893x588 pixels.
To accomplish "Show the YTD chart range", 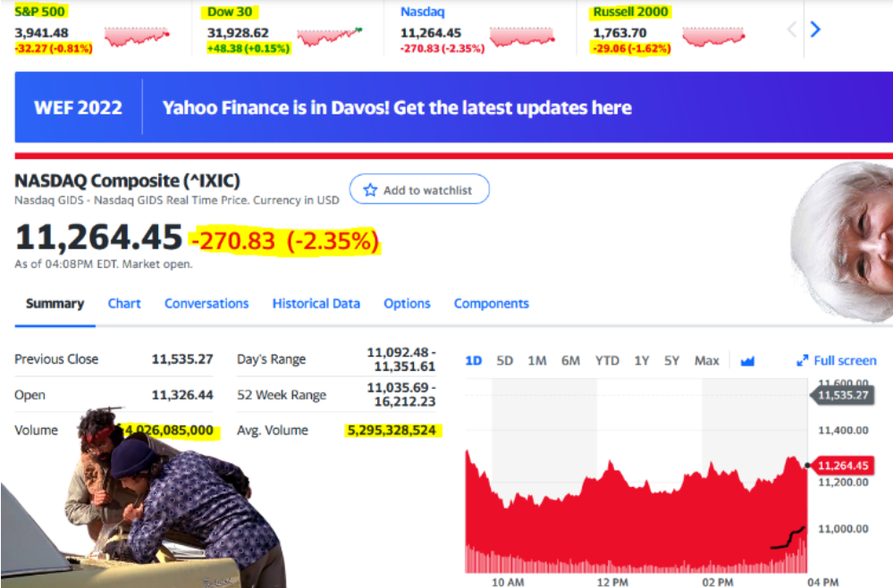I will point(607,361).
